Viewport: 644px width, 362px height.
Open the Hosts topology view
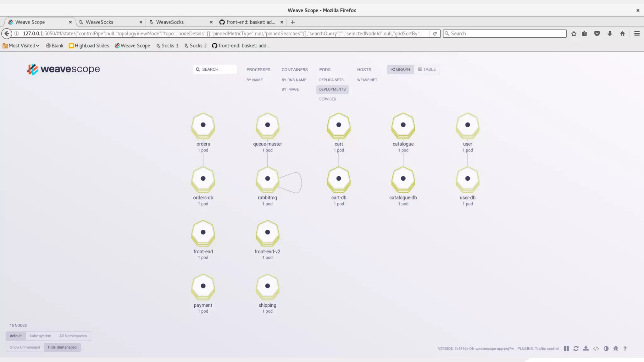coord(364,70)
